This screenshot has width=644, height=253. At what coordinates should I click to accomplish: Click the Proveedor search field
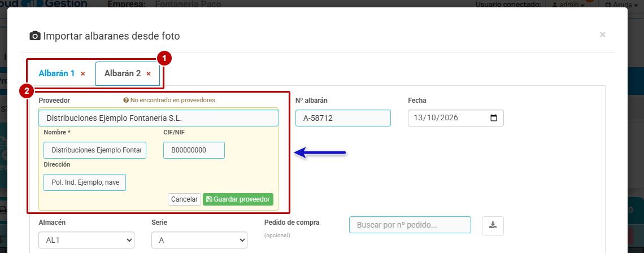tap(159, 118)
